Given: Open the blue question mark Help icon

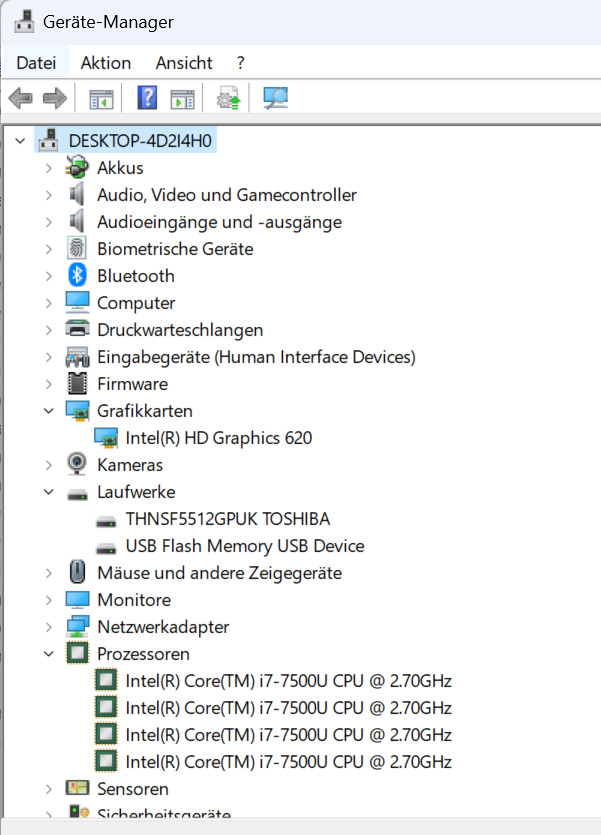Looking at the screenshot, I should tap(147, 97).
